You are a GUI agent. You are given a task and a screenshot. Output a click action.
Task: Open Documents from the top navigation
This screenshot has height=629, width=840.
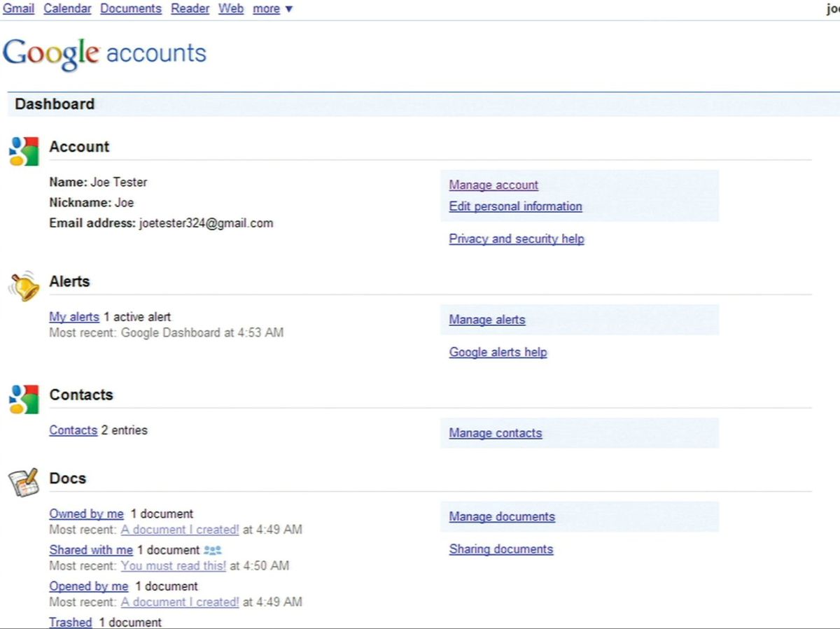[131, 9]
